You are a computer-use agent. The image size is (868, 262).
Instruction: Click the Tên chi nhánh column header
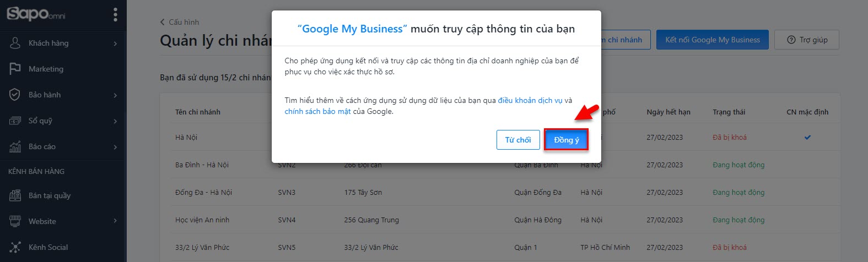pos(198,112)
